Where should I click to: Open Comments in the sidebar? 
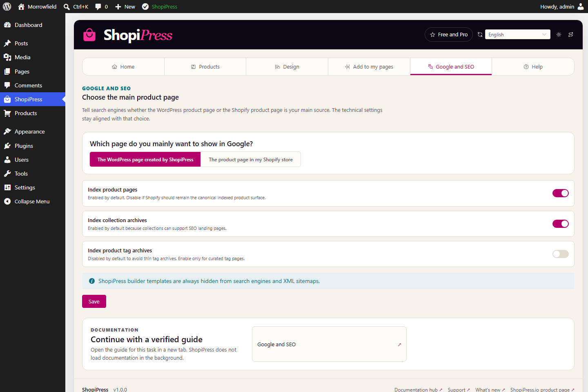coord(33,85)
